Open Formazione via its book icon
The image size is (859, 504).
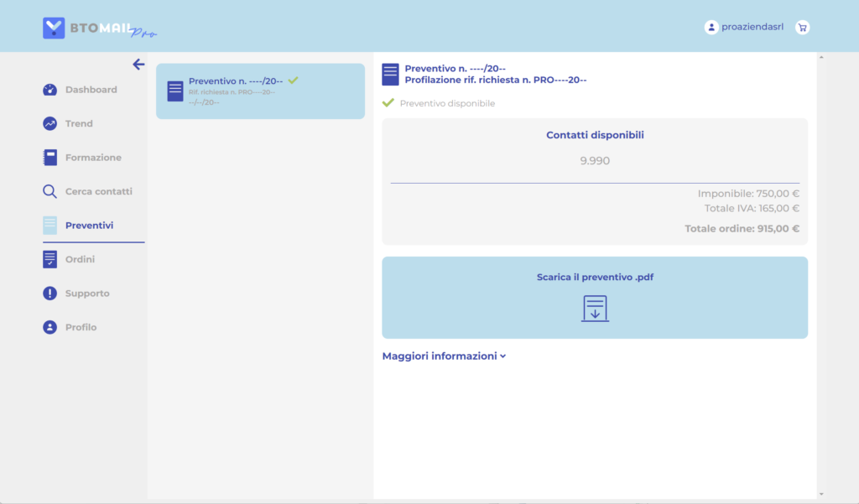tap(49, 158)
